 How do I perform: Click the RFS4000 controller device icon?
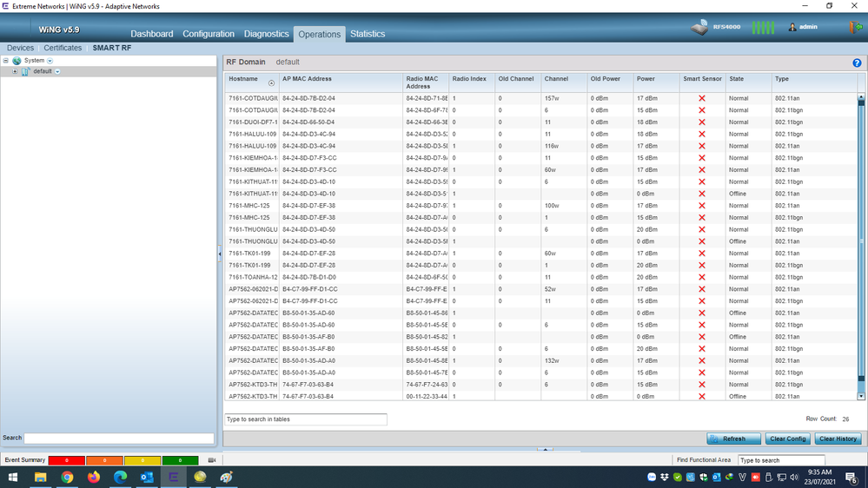pos(700,28)
